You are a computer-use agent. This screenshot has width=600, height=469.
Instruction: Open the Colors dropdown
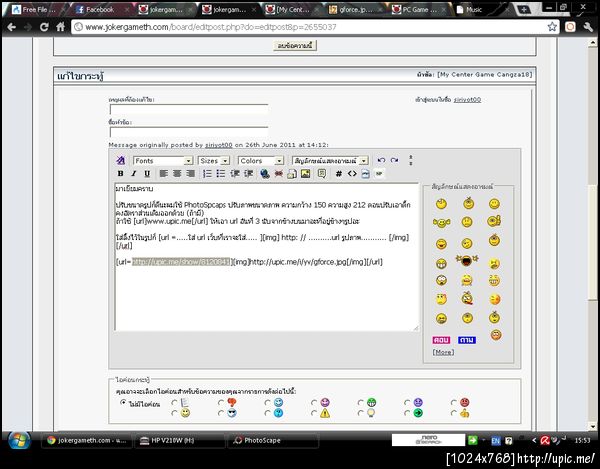[261, 161]
